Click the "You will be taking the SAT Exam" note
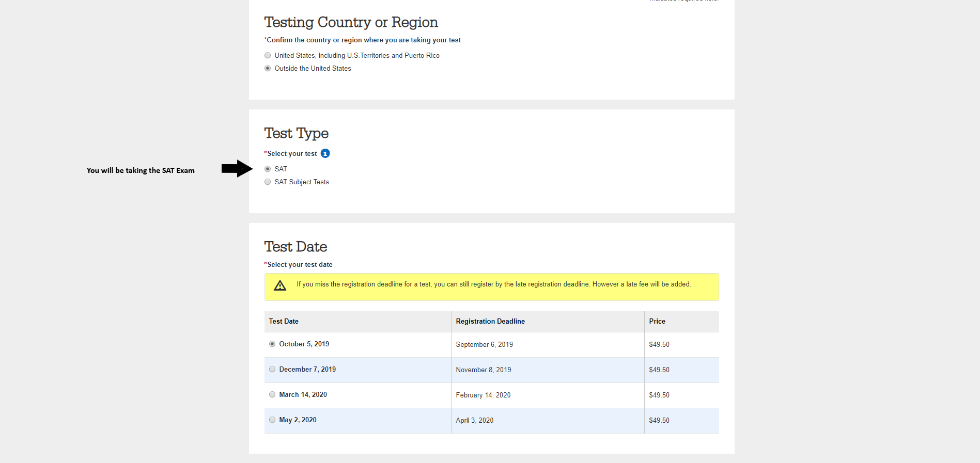 pos(141,170)
